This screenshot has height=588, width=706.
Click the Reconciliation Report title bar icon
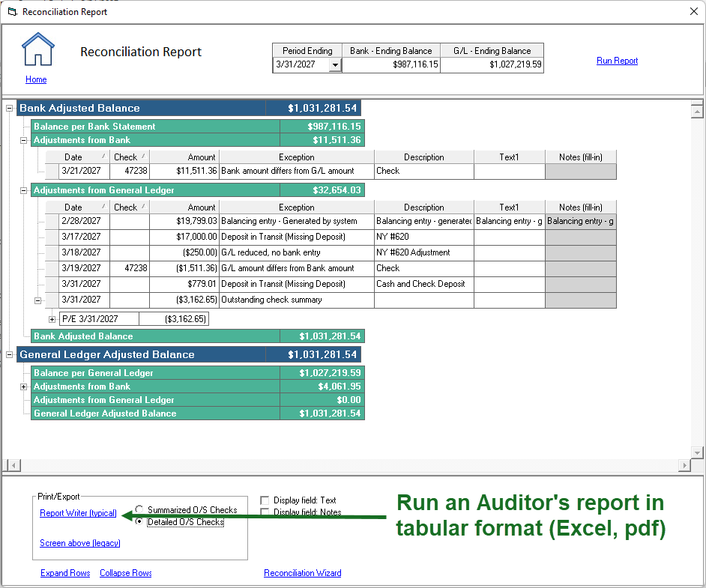(x=11, y=12)
